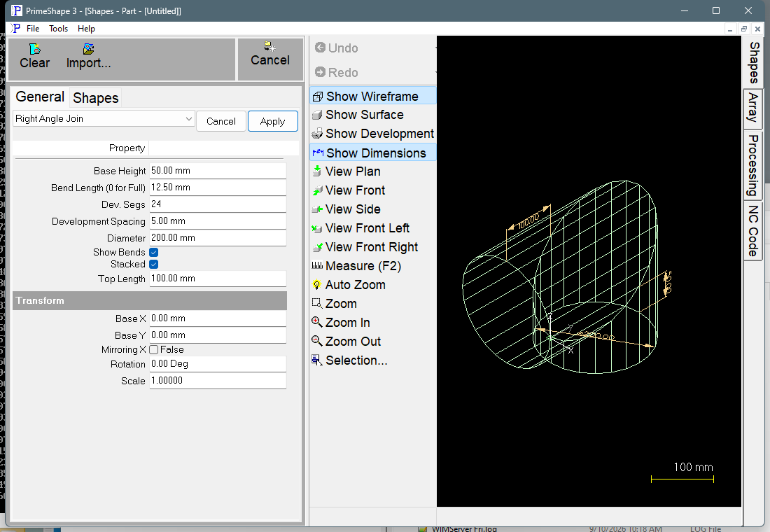The height and width of the screenshot is (532, 770).
Task: Select the Processing vertical side tab
Action: [x=754, y=165]
